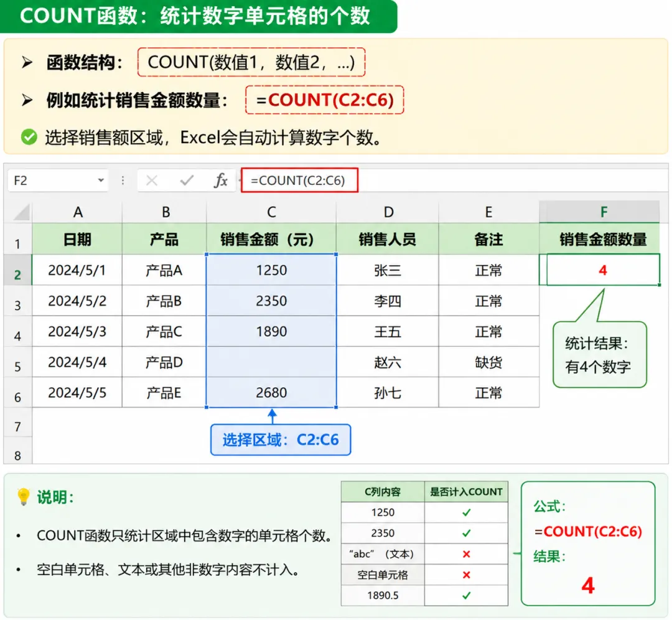Image resolution: width=672 pixels, height=620 pixels.
Task: Click the “abc”（文本）entry in explanation table
Action: (x=383, y=554)
